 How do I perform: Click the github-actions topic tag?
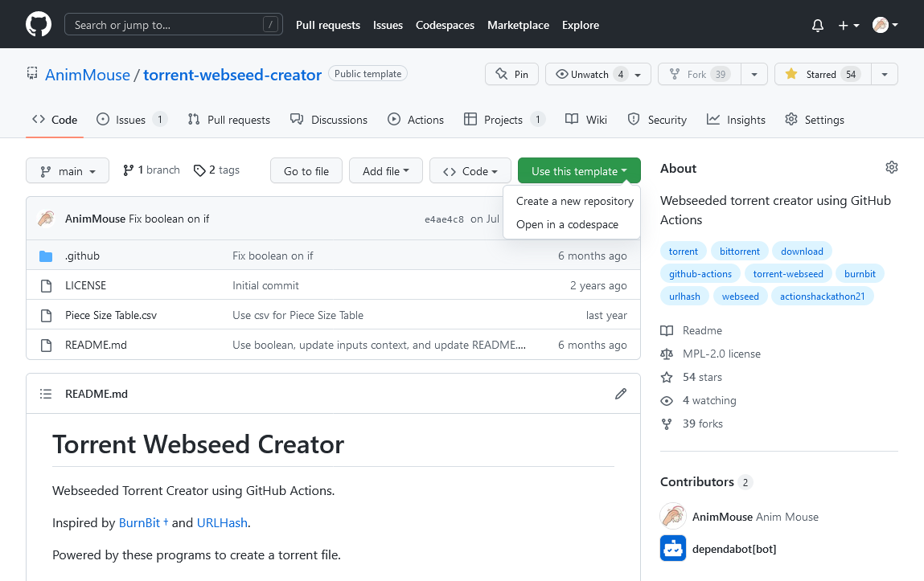click(x=700, y=274)
